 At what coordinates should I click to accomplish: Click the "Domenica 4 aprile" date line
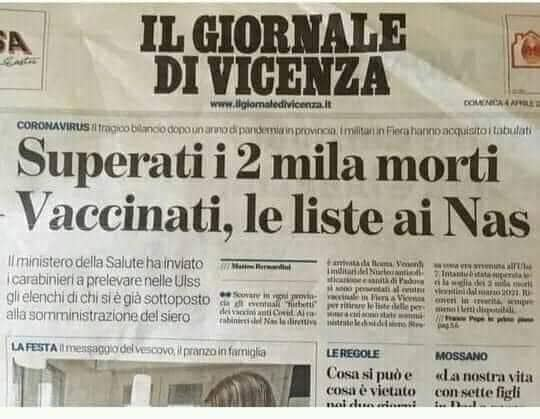(x=501, y=103)
